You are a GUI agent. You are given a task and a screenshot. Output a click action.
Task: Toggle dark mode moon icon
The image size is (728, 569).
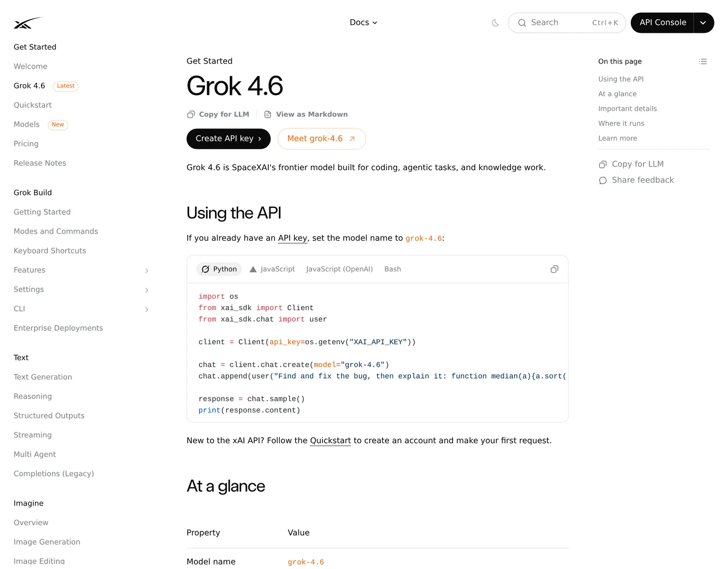[x=496, y=23]
